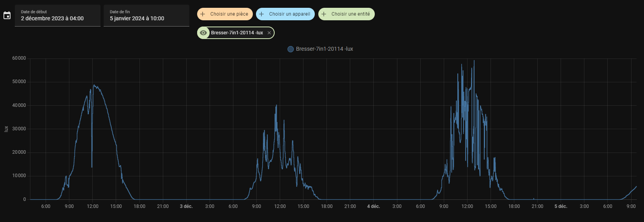Click Choisir une entité button
Viewport: 644px width, 222px height.
click(346, 14)
